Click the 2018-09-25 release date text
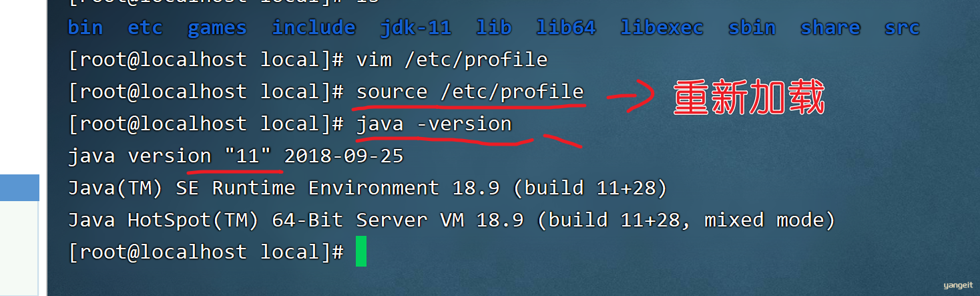Viewport: 980px width, 296px height. coord(344,156)
